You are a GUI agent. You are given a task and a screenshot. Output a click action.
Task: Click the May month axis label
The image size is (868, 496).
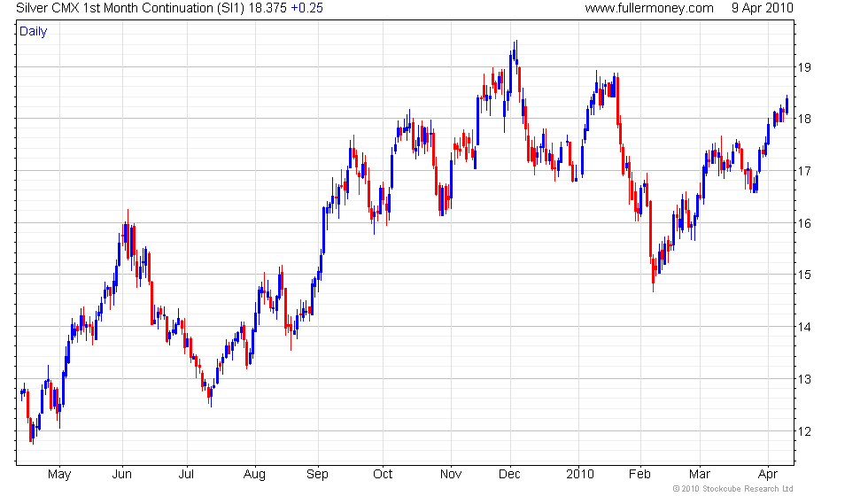59,475
